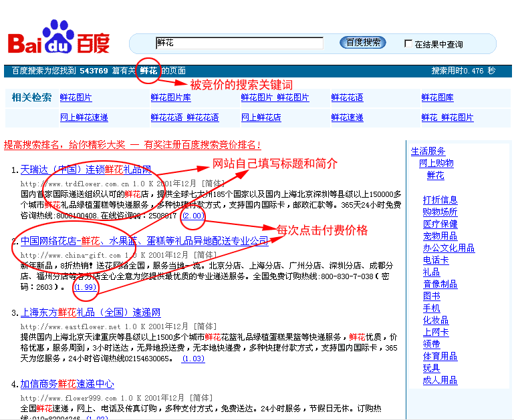Open the 天瑞达(中国)连锁鲜花礼品网 result

tap(86, 170)
